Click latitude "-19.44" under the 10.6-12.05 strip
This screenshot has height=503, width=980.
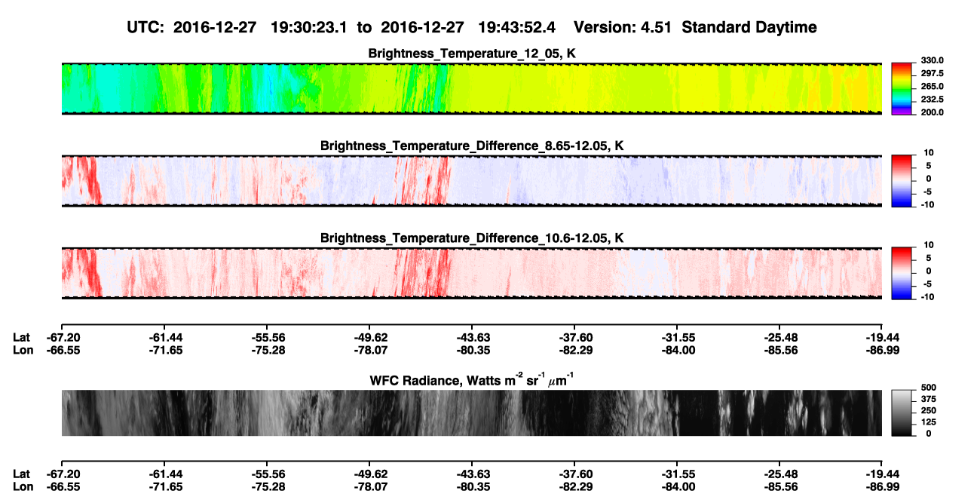point(884,337)
